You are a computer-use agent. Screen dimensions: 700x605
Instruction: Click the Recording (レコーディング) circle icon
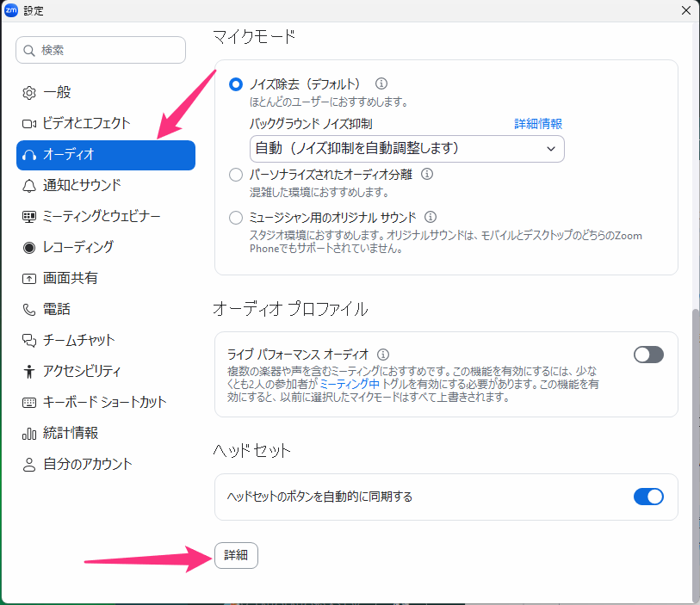[x=29, y=247]
